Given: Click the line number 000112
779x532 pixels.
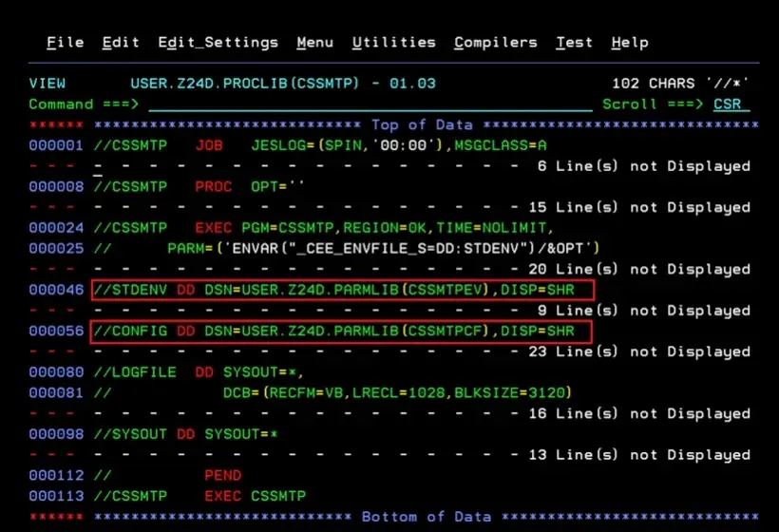Looking at the screenshot, I should (x=56, y=475).
